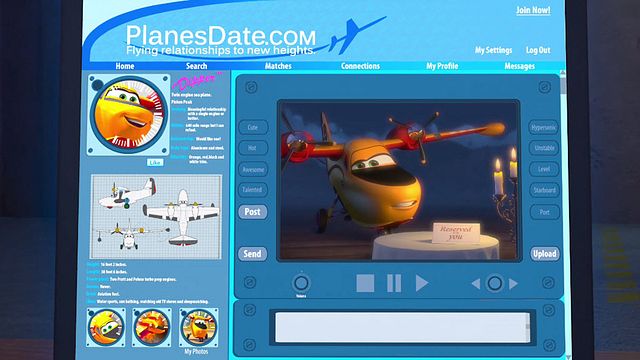Stop the video with the square button

pyautogui.click(x=365, y=283)
